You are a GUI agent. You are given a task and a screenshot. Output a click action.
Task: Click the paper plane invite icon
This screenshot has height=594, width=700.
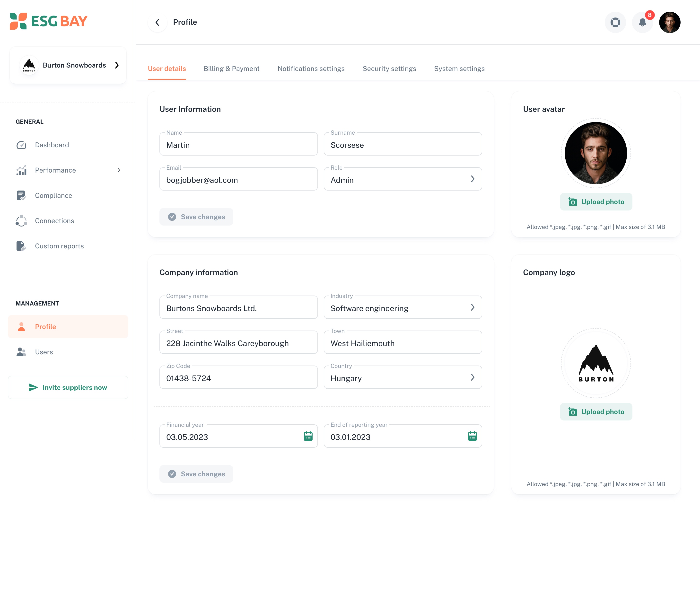pos(33,388)
